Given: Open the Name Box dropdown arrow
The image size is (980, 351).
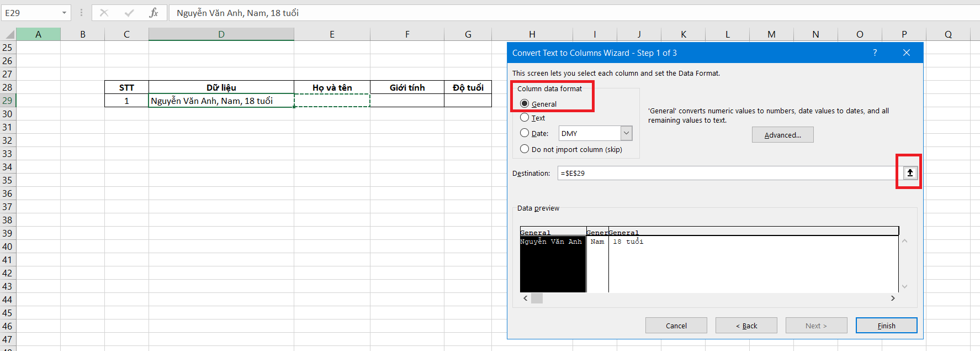Looking at the screenshot, I should point(64,13).
